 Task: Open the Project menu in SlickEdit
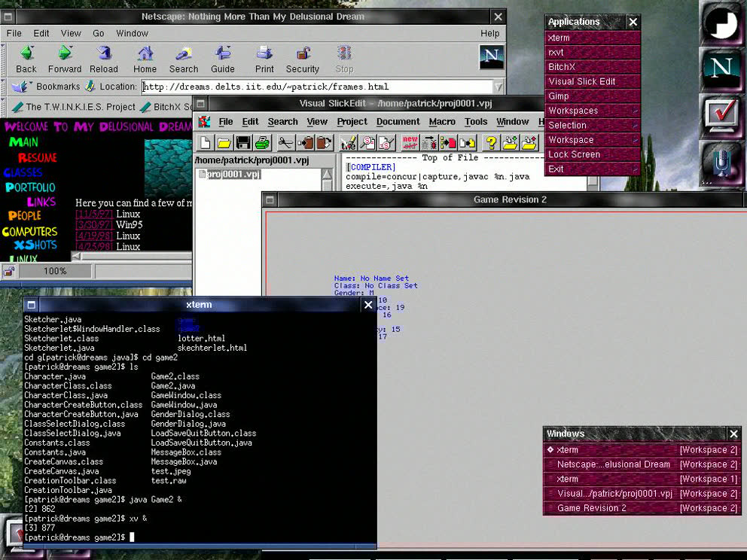coord(352,122)
